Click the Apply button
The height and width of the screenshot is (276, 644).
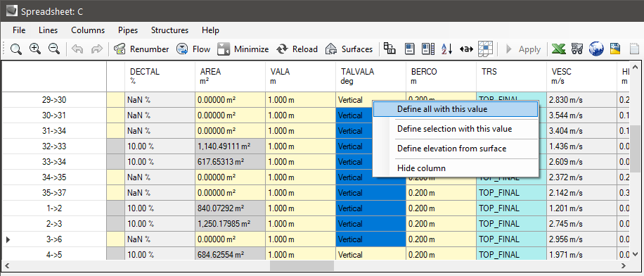click(x=523, y=49)
